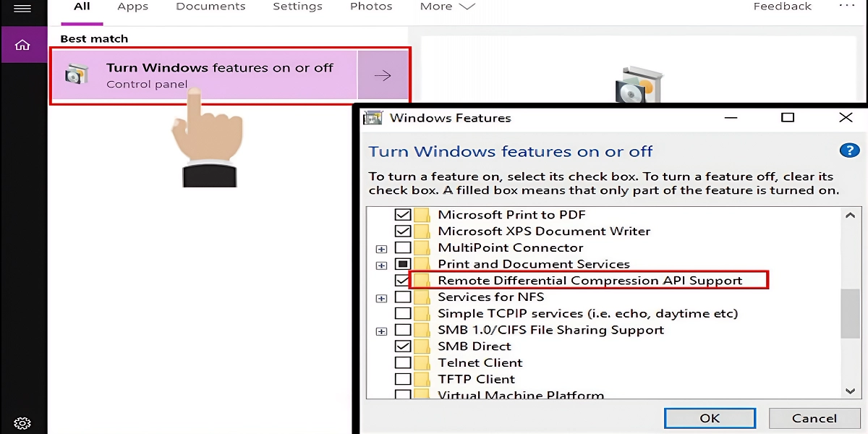Select the Telnet Client label
Image resolution: width=868 pixels, height=434 pixels.
(480, 363)
